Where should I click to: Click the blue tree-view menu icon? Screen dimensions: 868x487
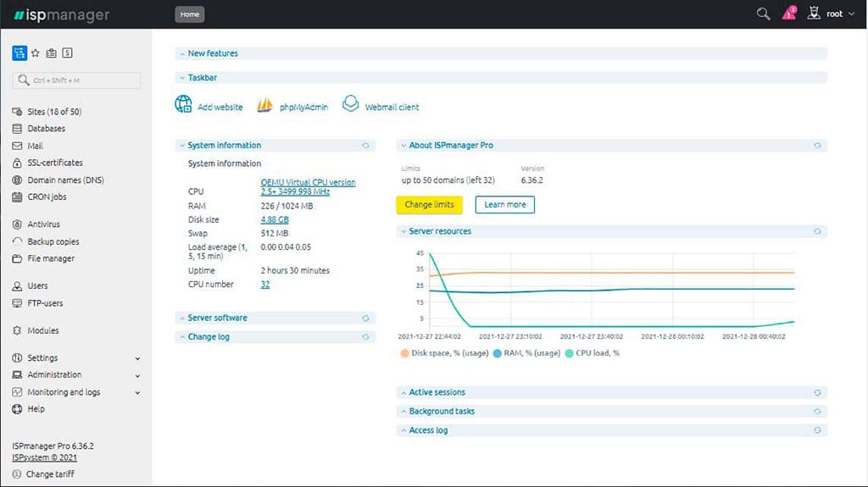[19, 53]
